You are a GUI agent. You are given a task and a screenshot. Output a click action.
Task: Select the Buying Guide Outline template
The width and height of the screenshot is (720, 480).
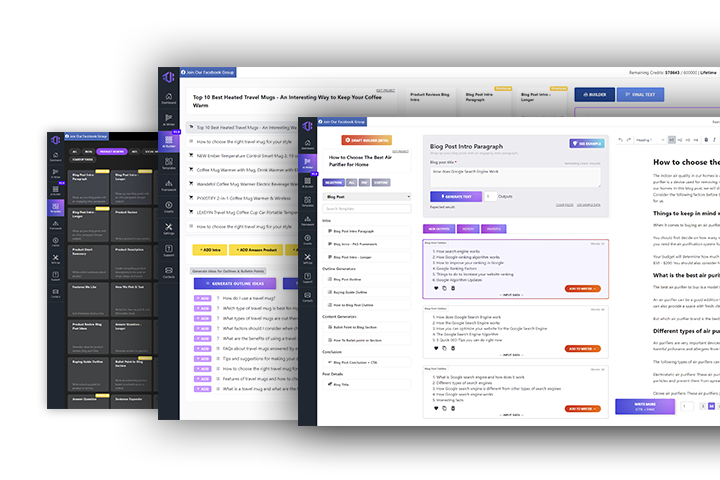(x=367, y=292)
